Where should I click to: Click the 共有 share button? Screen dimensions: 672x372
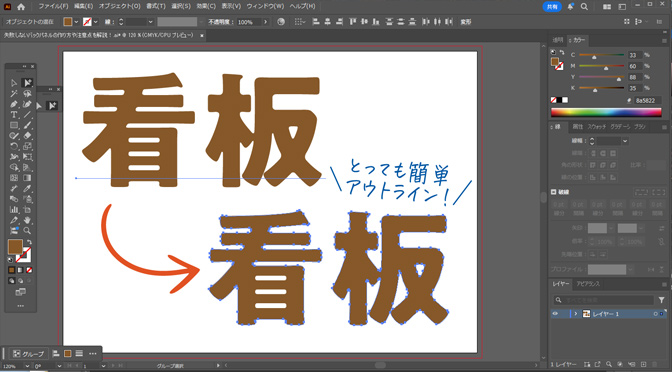pyautogui.click(x=552, y=7)
